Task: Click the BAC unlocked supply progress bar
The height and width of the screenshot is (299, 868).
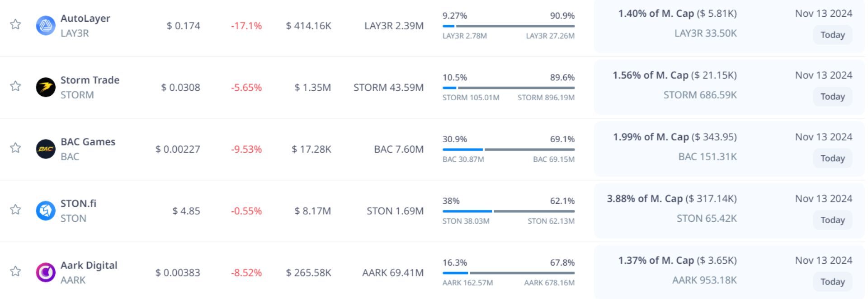Action: coord(509,149)
